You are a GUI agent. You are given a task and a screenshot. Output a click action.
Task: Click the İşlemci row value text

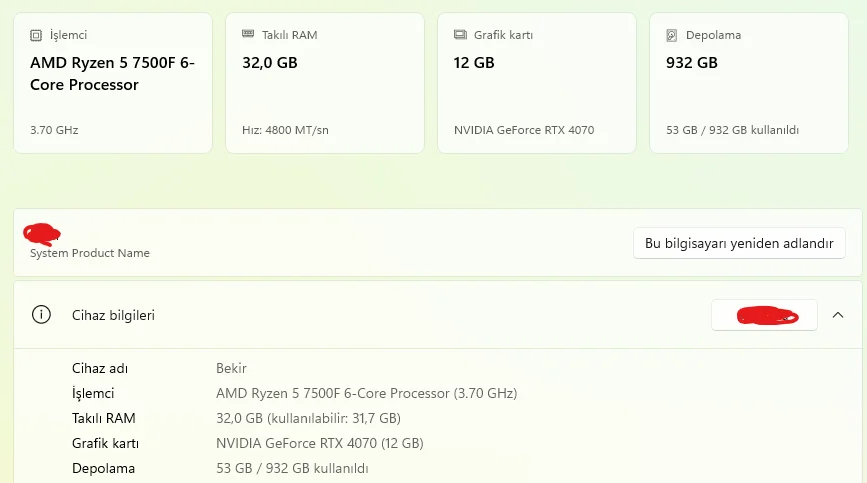[x=367, y=393]
